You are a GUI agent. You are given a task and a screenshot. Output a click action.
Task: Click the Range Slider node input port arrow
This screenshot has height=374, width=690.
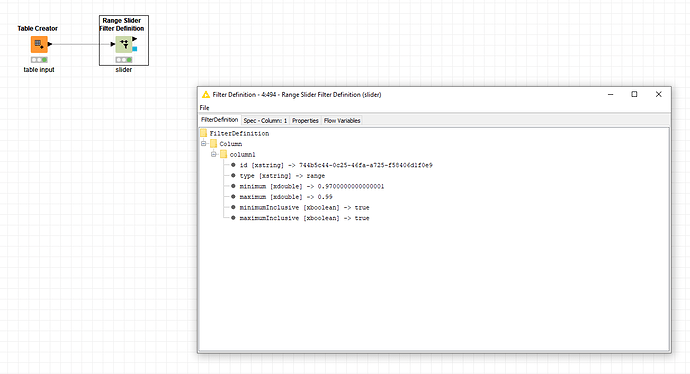coord(113,44)
